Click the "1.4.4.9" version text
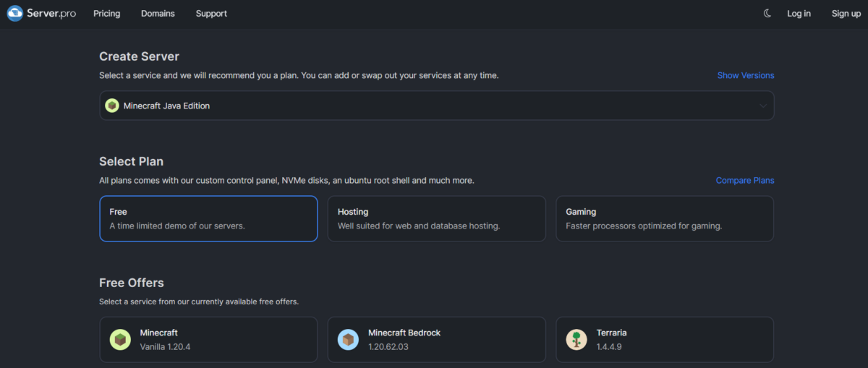Screen dimensions: 868x368 click(609, 346)
